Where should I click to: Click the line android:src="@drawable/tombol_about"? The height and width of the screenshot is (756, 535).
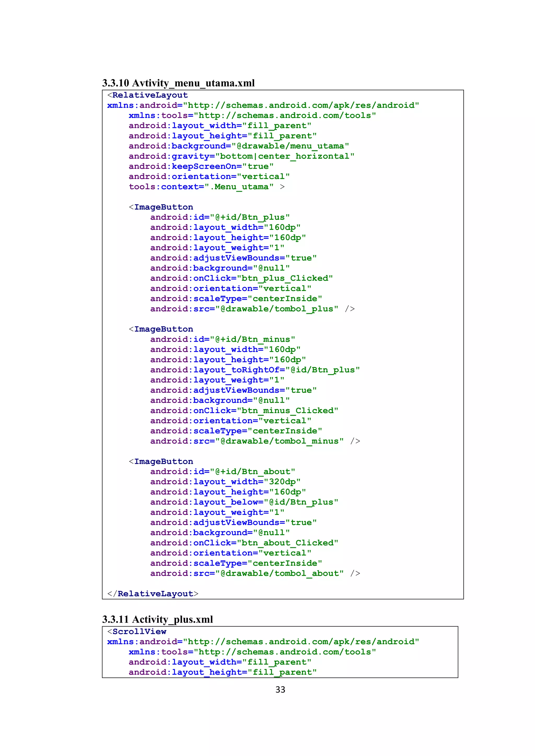[255, 573]
